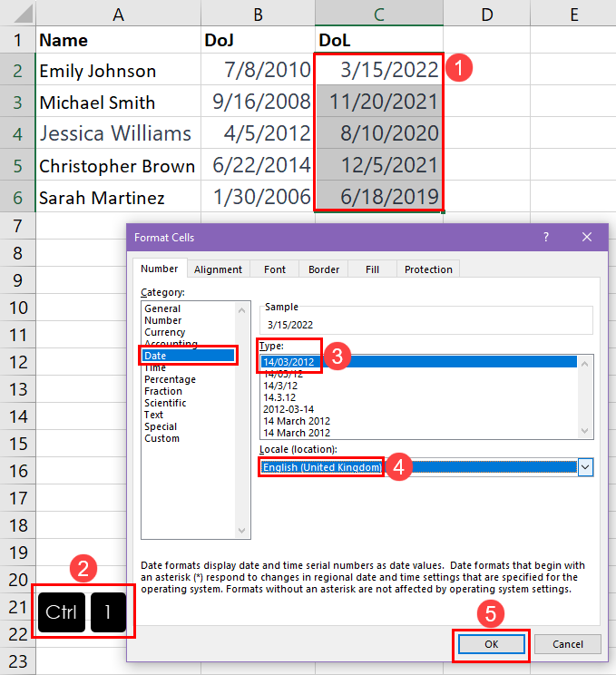Click the Category list scroll down arrow
Screen dimensions: 616x675
[x=242, y=531]
